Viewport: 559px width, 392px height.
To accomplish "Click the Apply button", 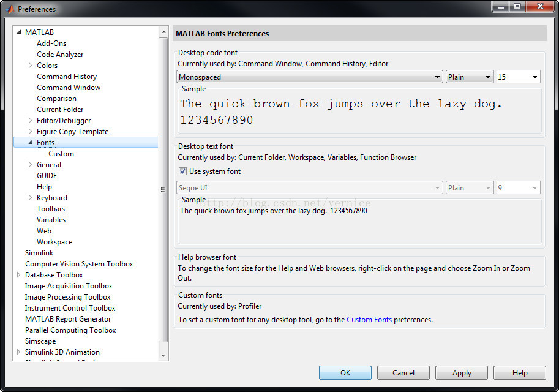I will (461, 373).
